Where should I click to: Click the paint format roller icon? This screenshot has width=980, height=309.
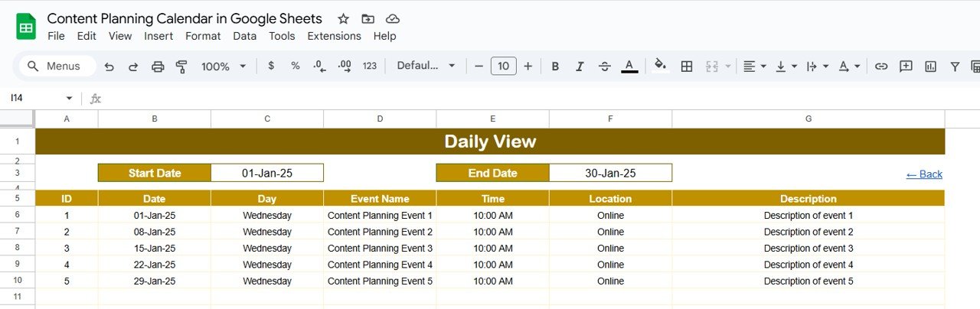(181, 67)
